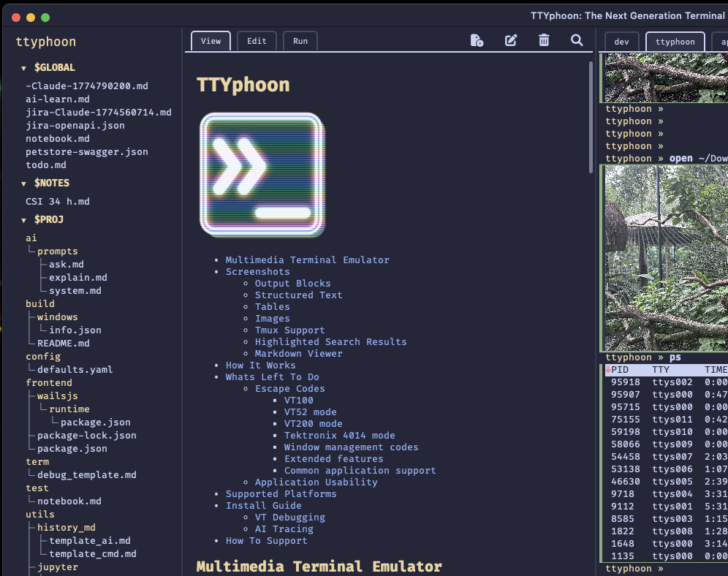The width and height of the screenshot is (728, 576).
Task: Click the search magnifier icon
Action: point(577,40)
